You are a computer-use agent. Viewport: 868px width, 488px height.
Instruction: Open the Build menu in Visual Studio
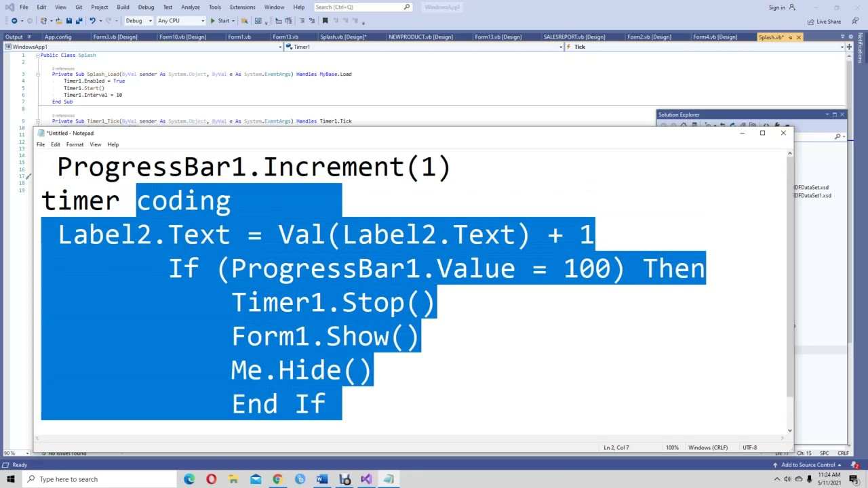click(x=123, y=7)
